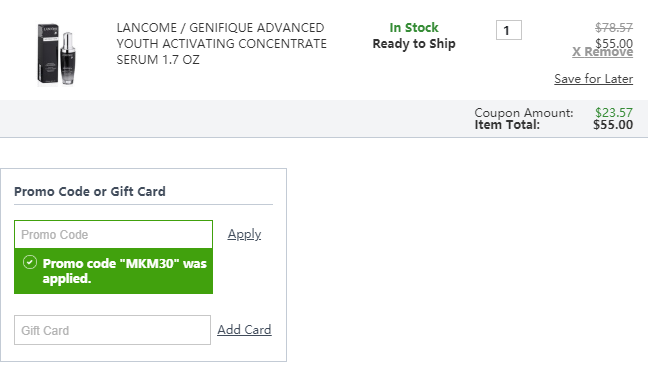The image size is (651, 375).
Task: Click the Coupon Amount label
Action: (x=524, y=113)
